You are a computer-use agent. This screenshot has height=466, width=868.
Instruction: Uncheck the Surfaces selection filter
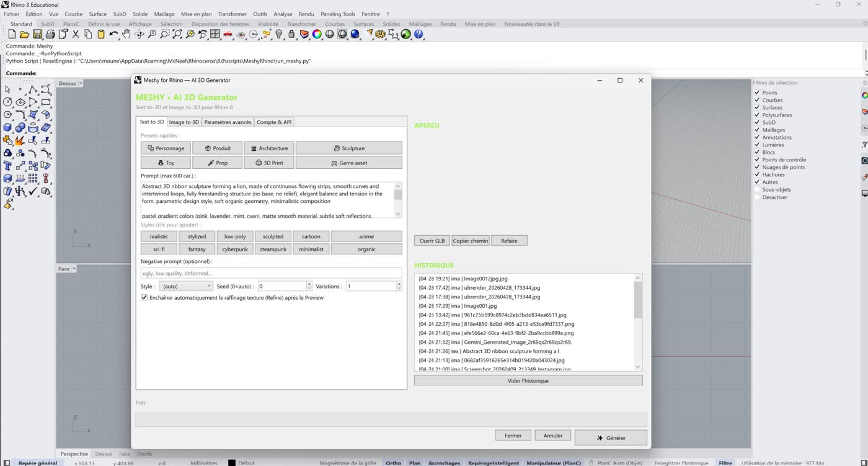pos(757,108)
